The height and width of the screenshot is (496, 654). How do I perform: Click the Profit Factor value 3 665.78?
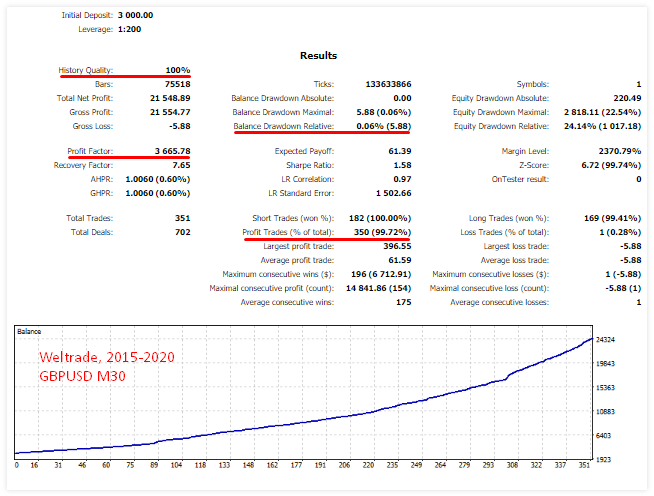point(172,151)
